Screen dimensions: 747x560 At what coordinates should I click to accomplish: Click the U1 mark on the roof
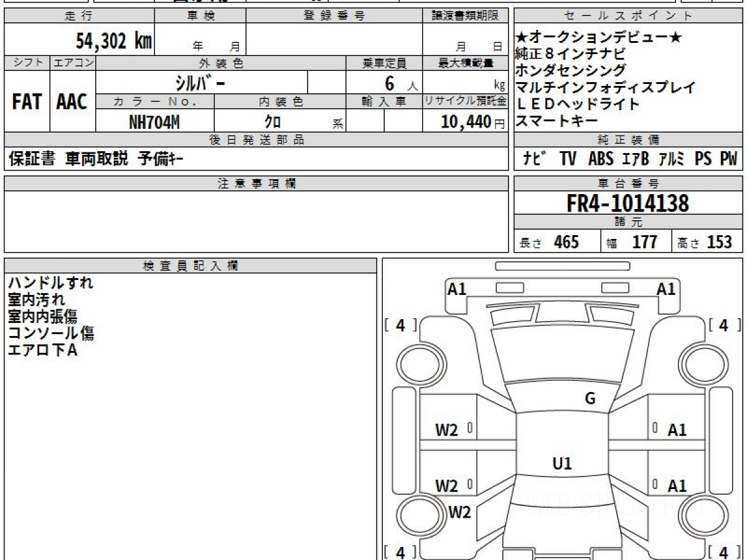562,464
